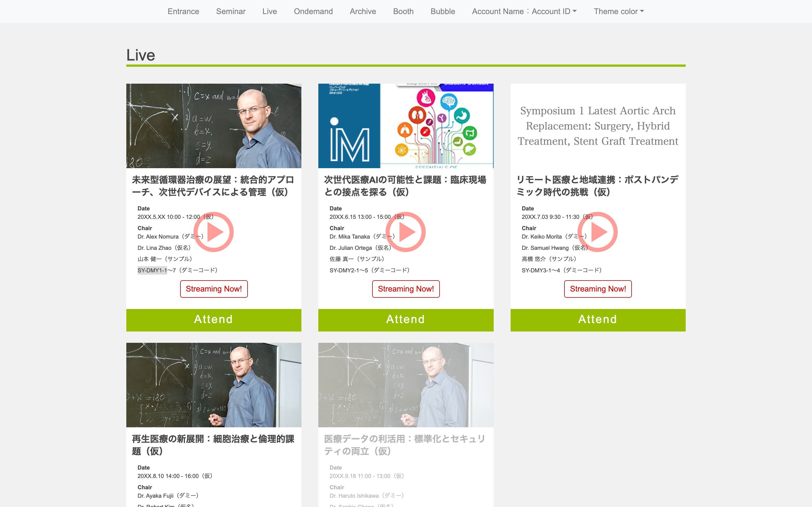The height and width of the screenshot is (507, 812).
Task: Navigate to the Entrance page
Action: coord(183,11)
